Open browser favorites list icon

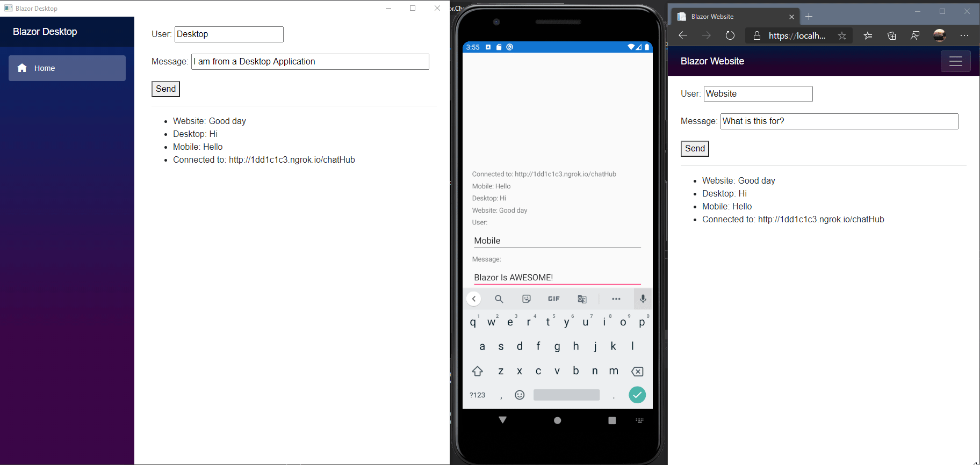[x=868, y=36]
